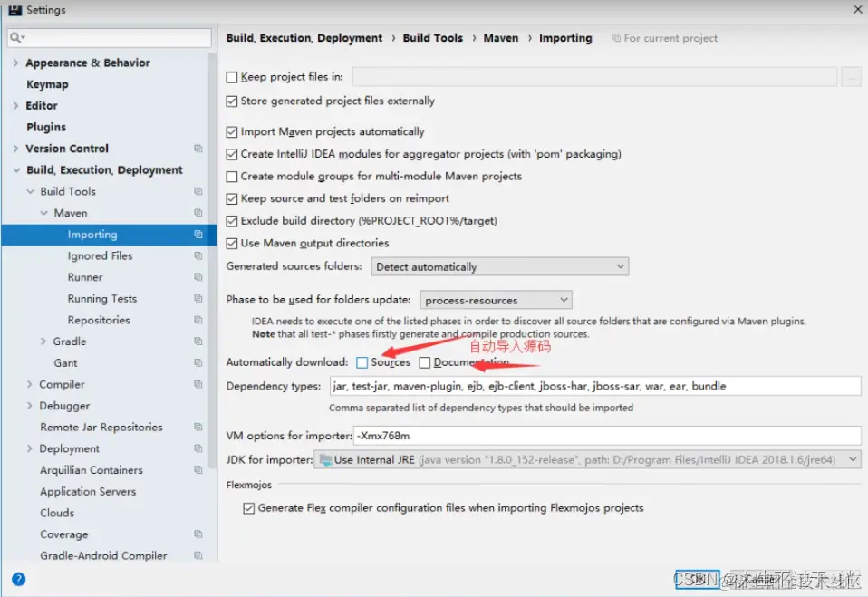Collapse Build, Execution, Deployment section
868x597 pixels.
pos(16,170)
